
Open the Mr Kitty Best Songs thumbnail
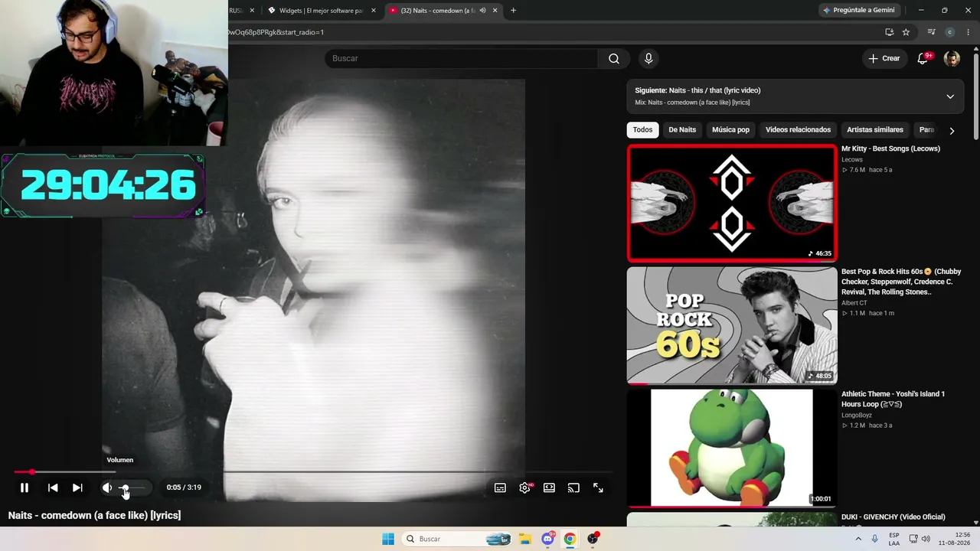pos(732,203)
